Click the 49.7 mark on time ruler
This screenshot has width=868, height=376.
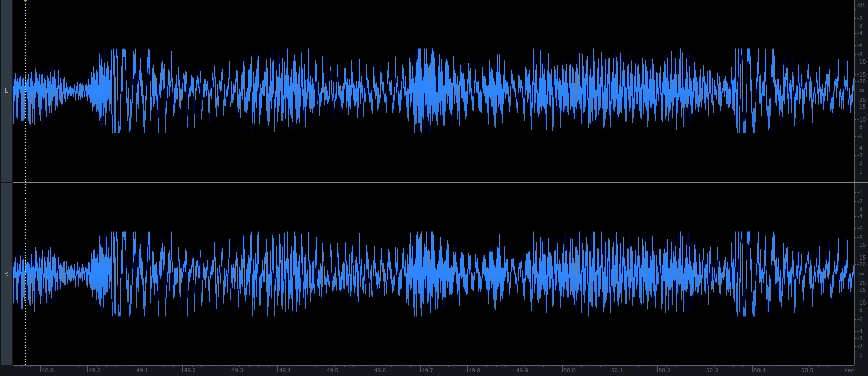(x=427, y=370)
